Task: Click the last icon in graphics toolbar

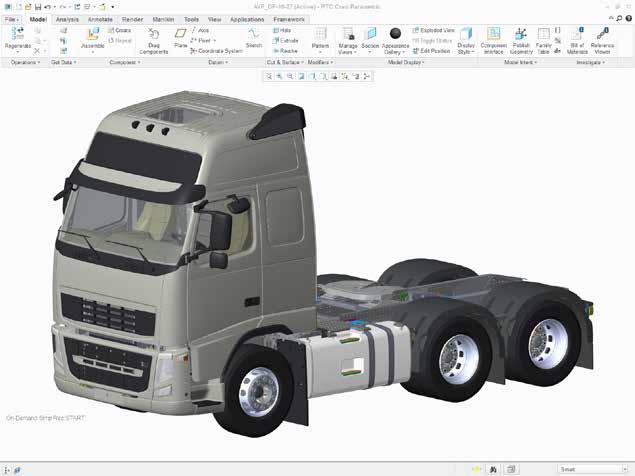Action: click(367, 76)
